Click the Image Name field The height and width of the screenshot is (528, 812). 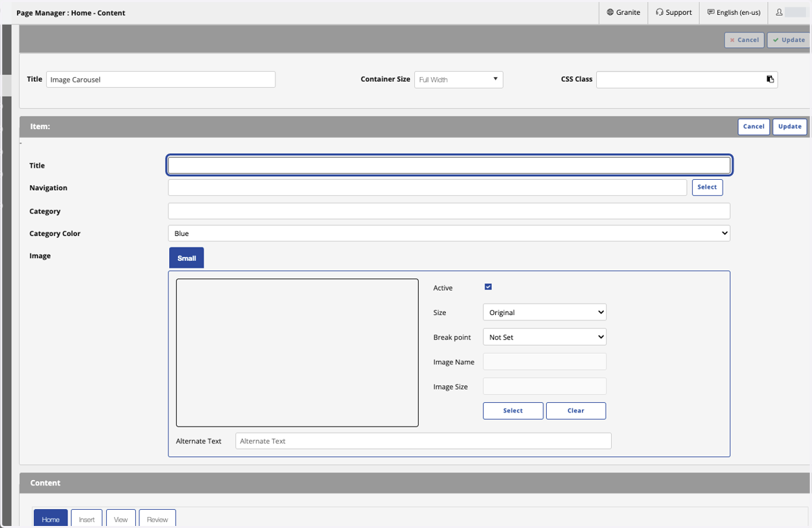544,362
